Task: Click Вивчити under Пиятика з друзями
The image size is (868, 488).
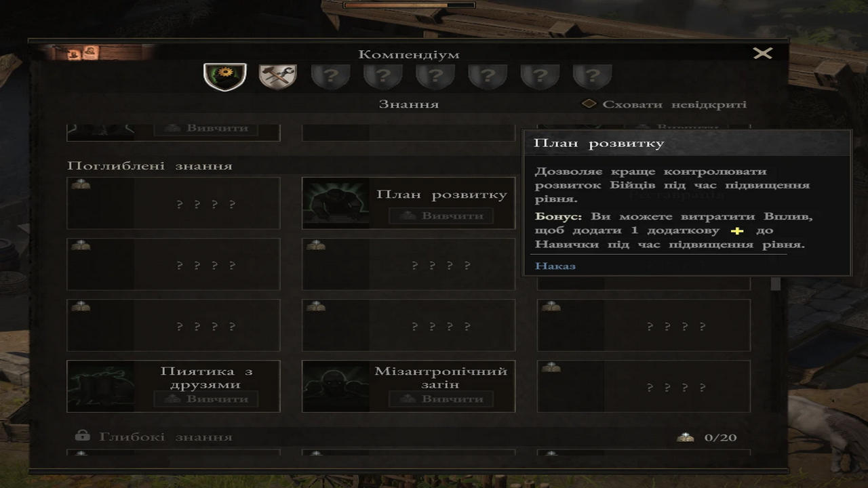Action: pyautogui.click(x=206, y=399)
